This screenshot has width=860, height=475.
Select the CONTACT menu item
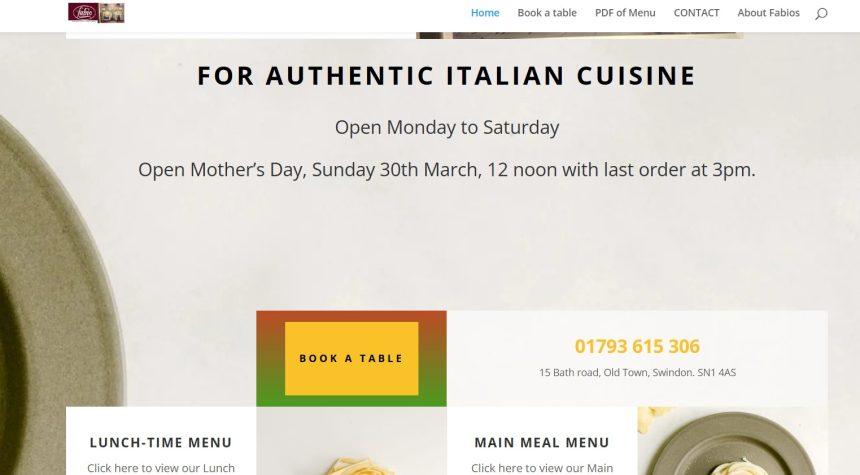[x=696, y=13]
